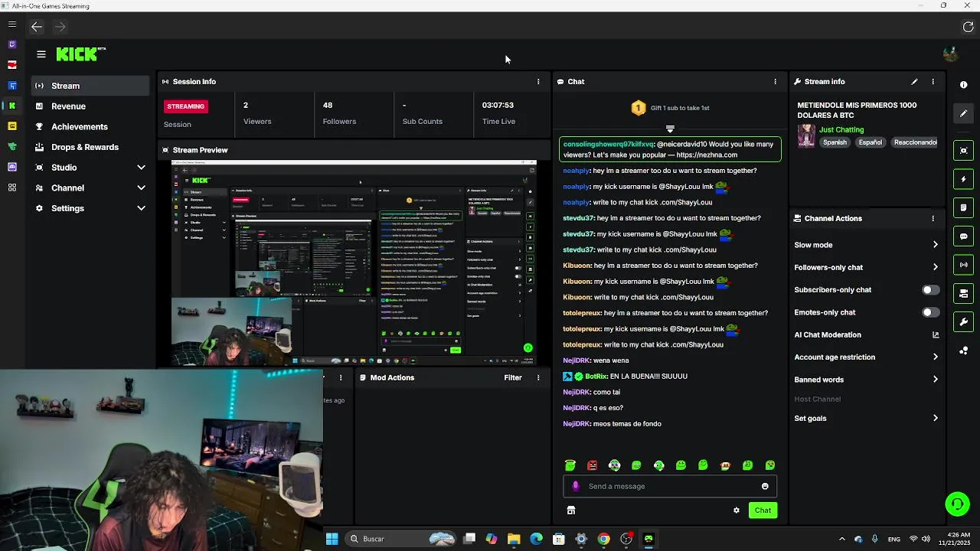Toggle the chat bubble widget in the right sidebar
The image size is (980, 551).
pyautogui.click(x=964, y=236)
